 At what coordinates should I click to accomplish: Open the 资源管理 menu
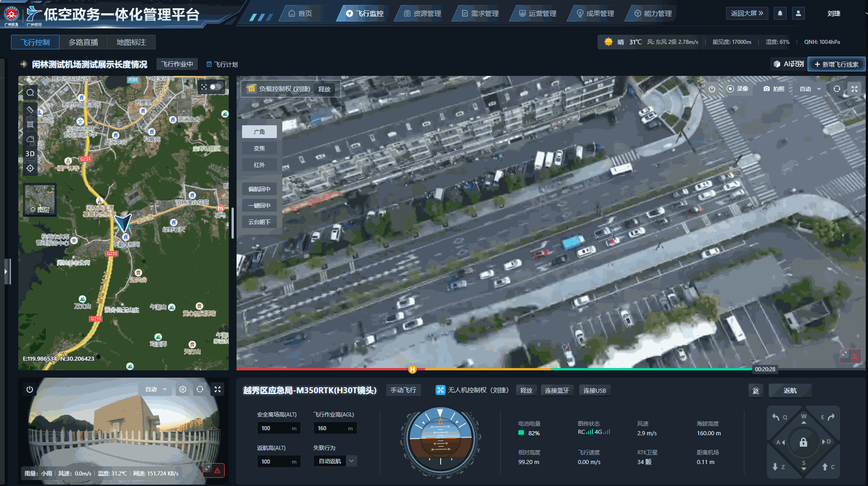tap(422, 13)
